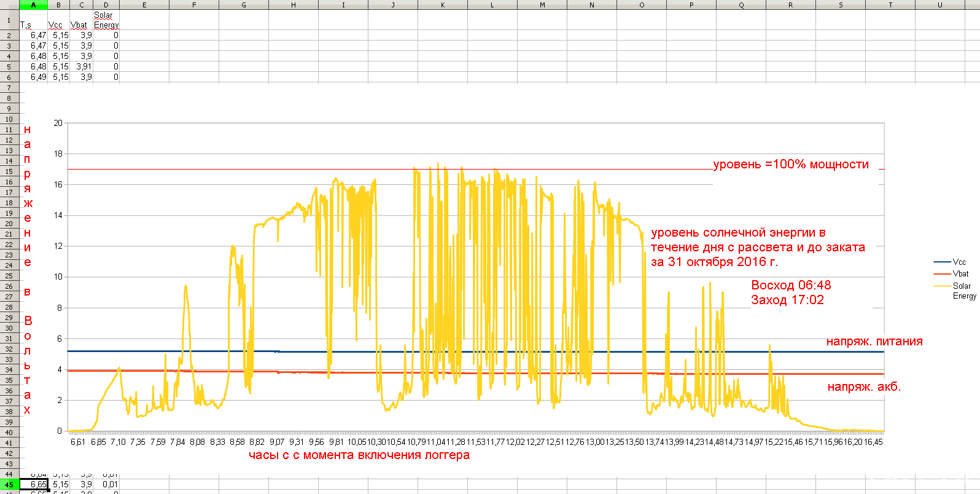980x494 pixels.
Task: Select column A header
Action: point(33,4)
